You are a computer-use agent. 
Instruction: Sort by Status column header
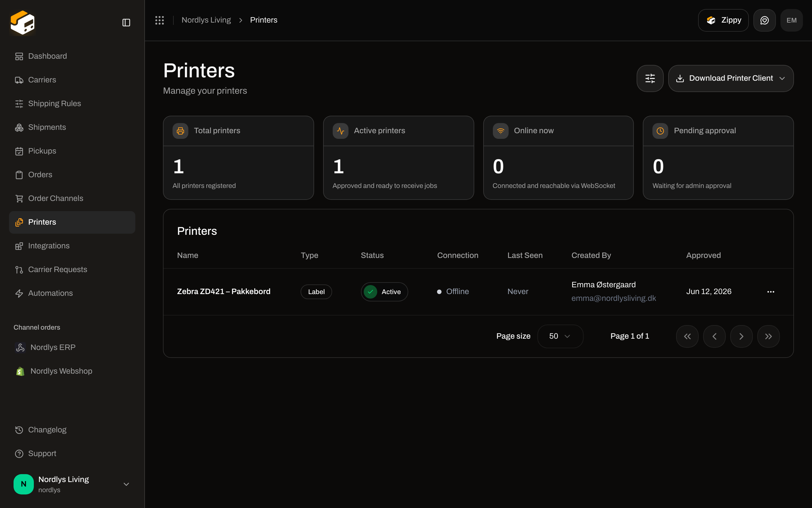coord(372,255)
